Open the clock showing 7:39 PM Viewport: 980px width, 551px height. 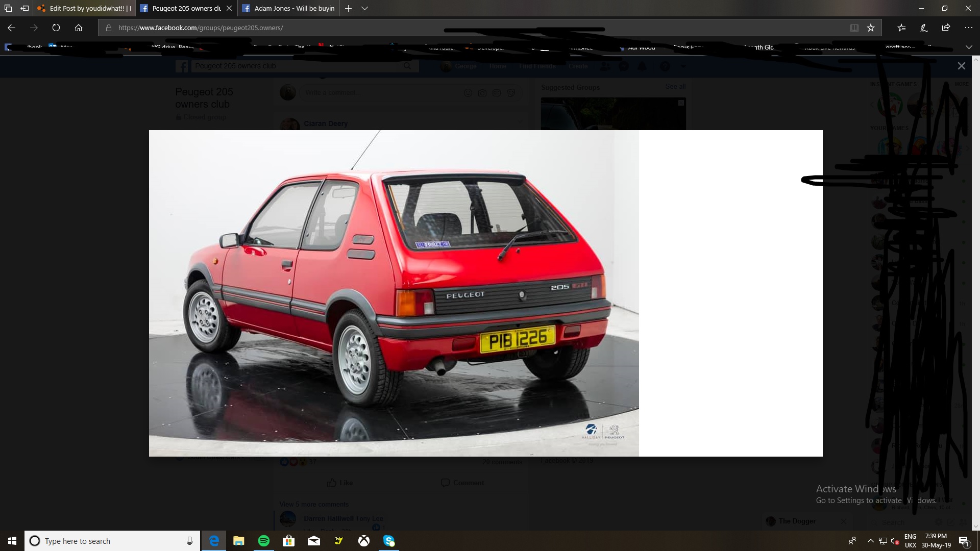coord(936,541)
